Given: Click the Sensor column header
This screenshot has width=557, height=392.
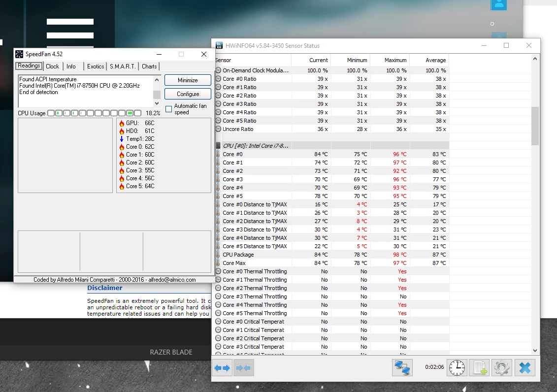Looking at the screenshot, I should click(253, 61).
